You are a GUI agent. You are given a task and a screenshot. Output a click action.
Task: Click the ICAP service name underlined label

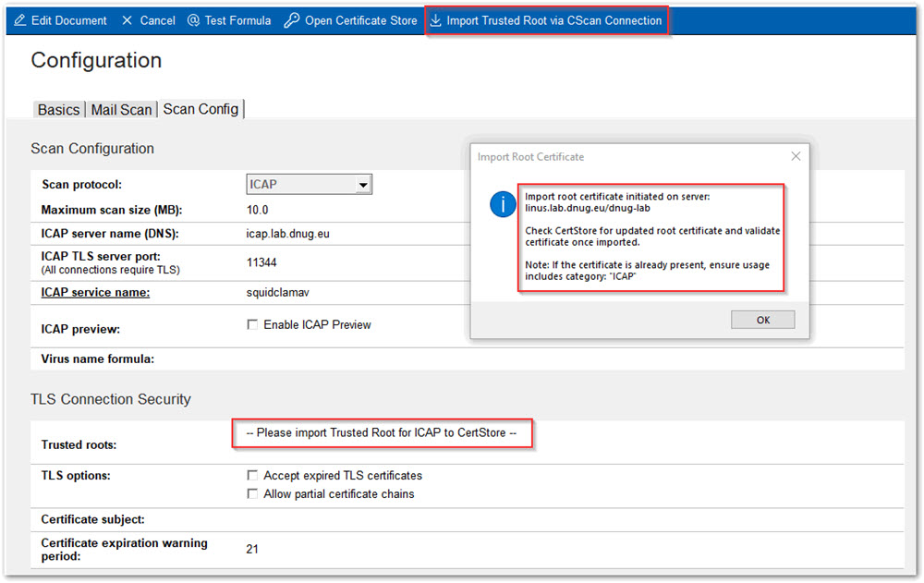click(x=95, y=293)
